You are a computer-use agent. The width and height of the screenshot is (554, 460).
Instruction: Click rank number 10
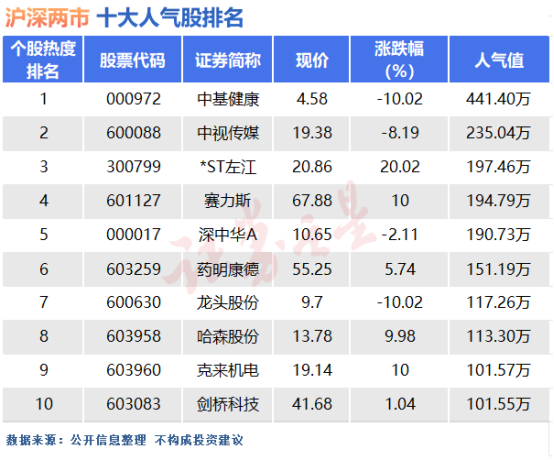coord(44,404)
